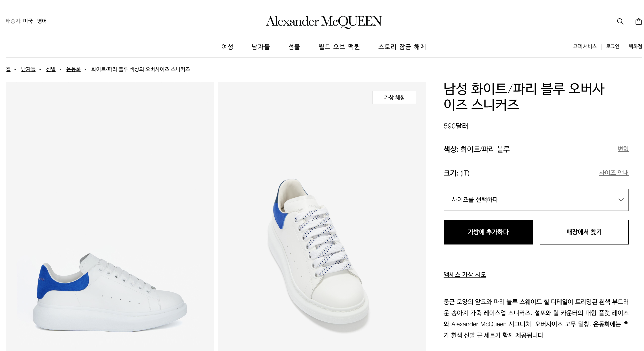The image size is (644, 351).
Task: Click the Alexander McQueen logo
Action: [324, 21]
